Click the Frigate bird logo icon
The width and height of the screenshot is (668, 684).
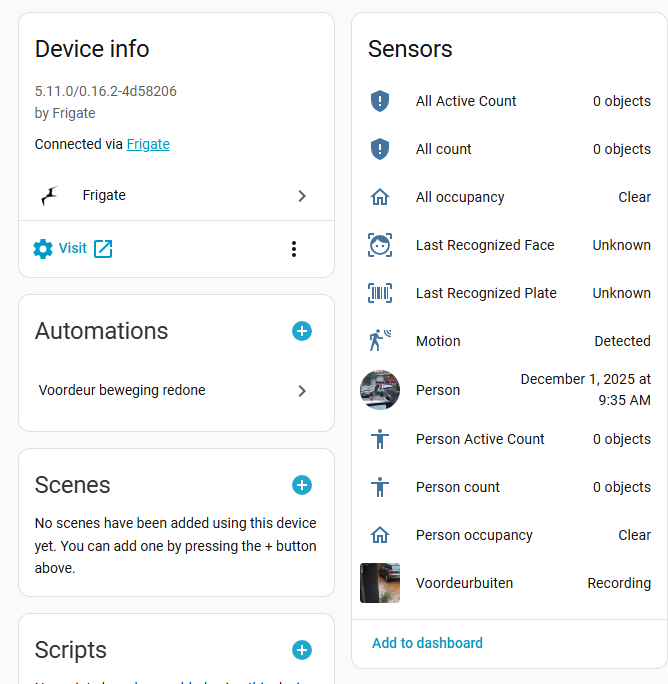(x=50, y=196)
